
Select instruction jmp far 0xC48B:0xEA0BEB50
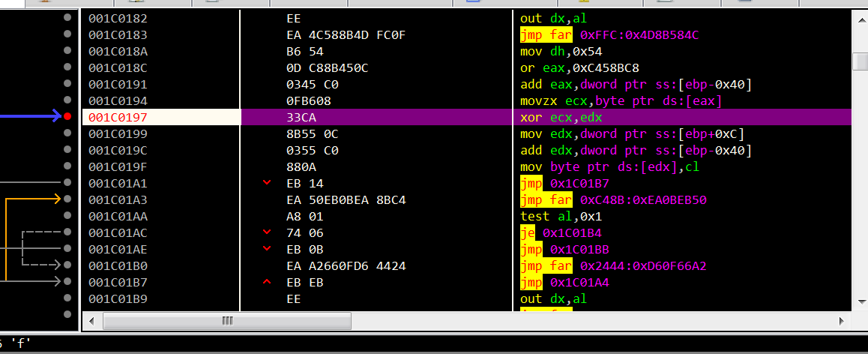coord(613,200)
